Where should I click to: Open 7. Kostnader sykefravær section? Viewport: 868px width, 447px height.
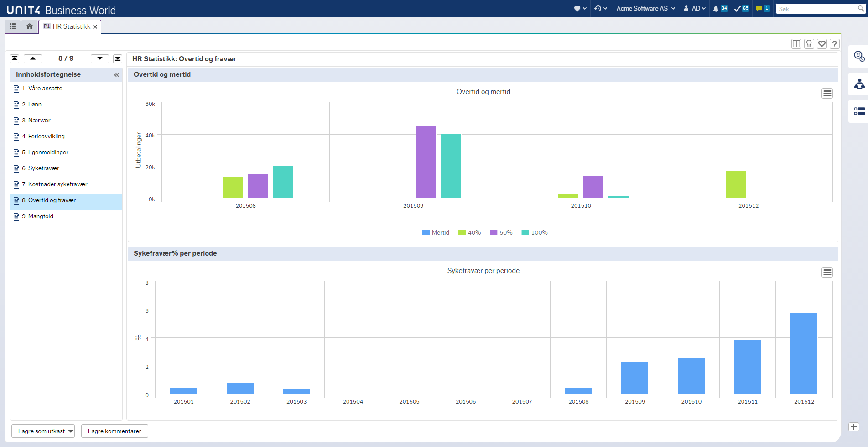[x=66, y=184]
